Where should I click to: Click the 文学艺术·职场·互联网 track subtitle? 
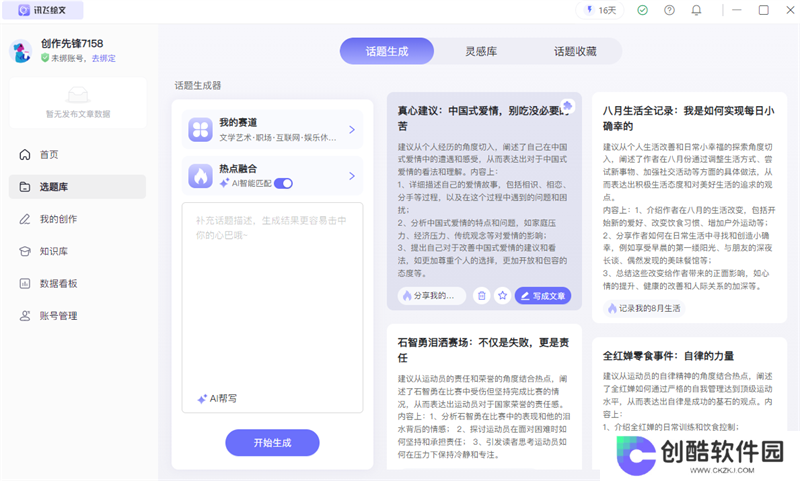pyautogui.click(x=278, y=138)
